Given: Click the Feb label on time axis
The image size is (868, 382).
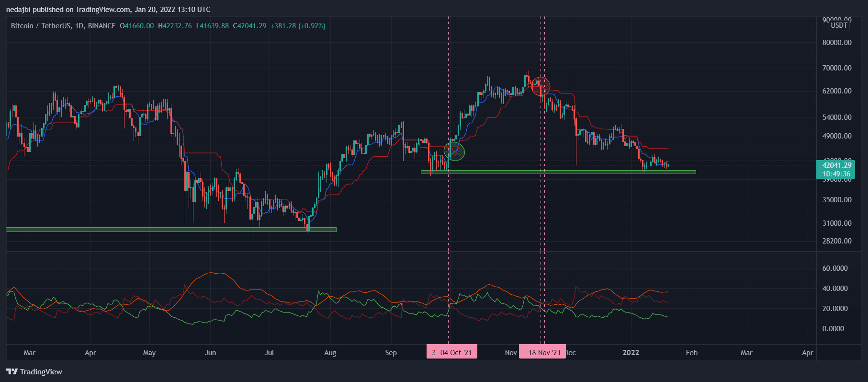Looking at the screenshot, I should (691, 353).
